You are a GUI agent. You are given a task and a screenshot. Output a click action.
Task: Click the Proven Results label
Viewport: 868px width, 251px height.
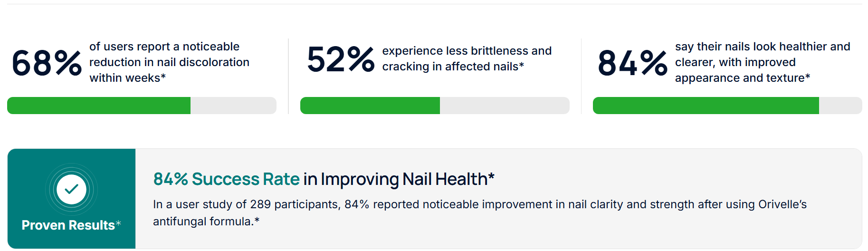(x=68, y=225)
